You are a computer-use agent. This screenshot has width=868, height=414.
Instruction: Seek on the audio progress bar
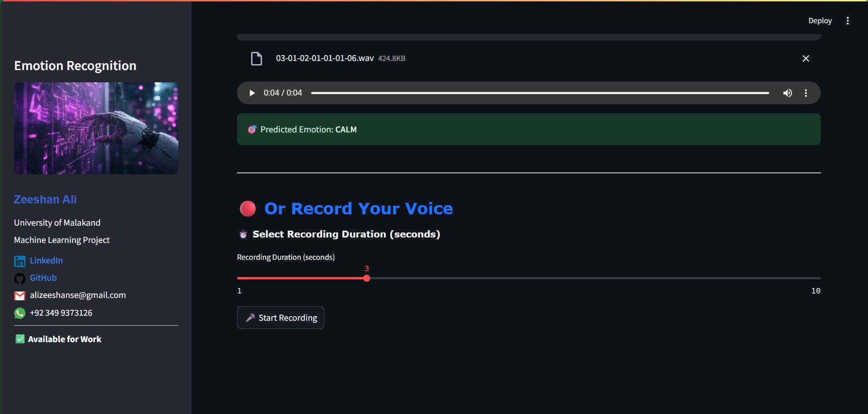pos(540,93)
